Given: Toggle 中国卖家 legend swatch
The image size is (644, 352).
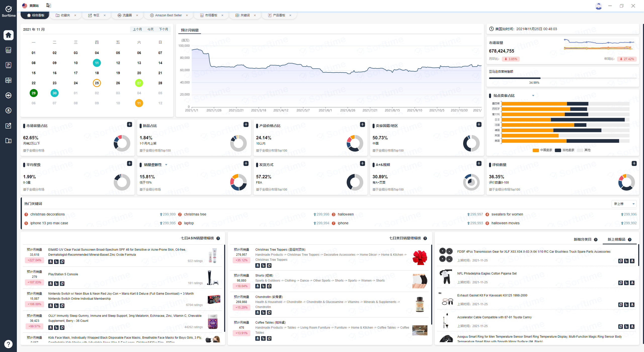Looking at the screenshot, I should [x=536, y=150].
